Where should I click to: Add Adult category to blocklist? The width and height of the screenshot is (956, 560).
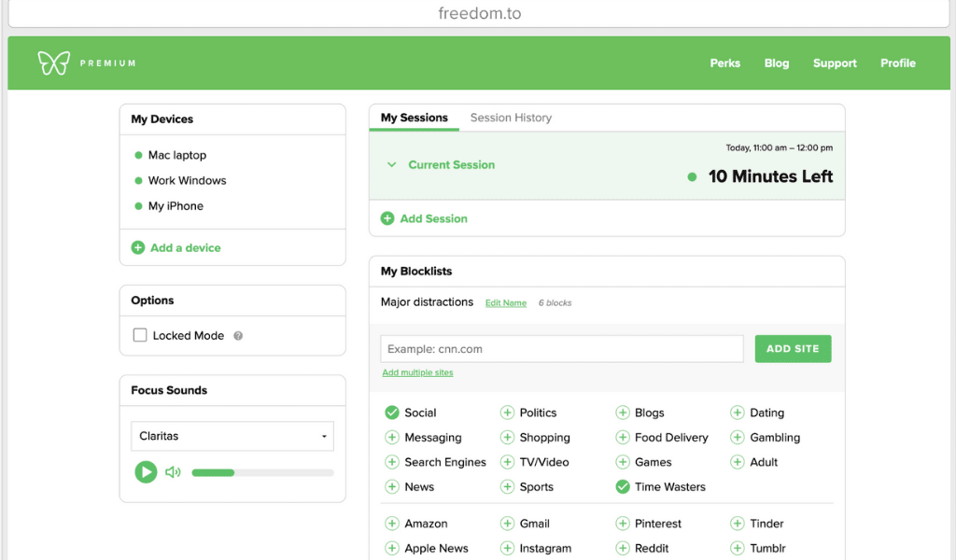pos(738,462)
